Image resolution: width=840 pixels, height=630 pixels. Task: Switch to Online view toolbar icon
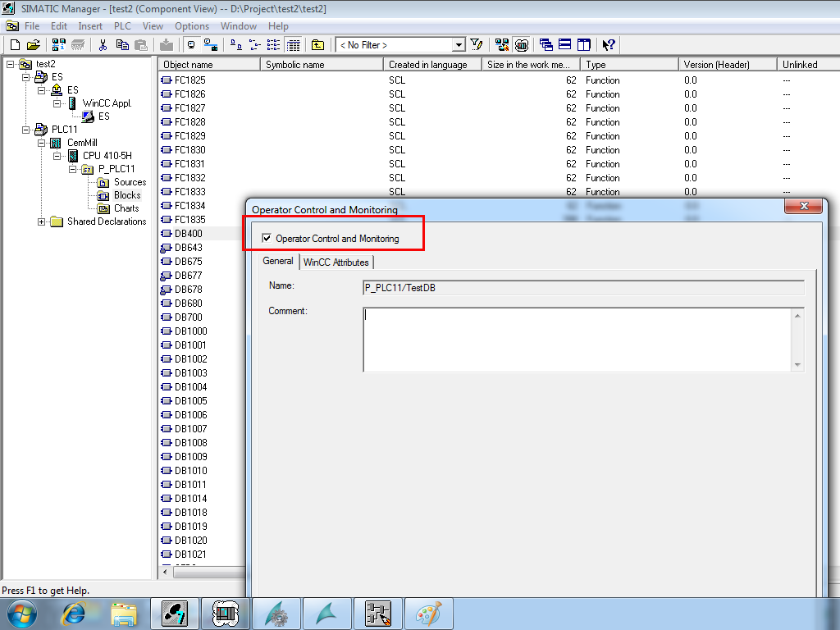pos(211,45)
